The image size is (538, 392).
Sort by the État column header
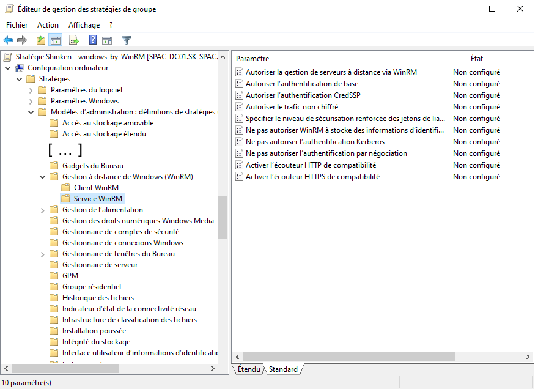(x=476, y=59)
